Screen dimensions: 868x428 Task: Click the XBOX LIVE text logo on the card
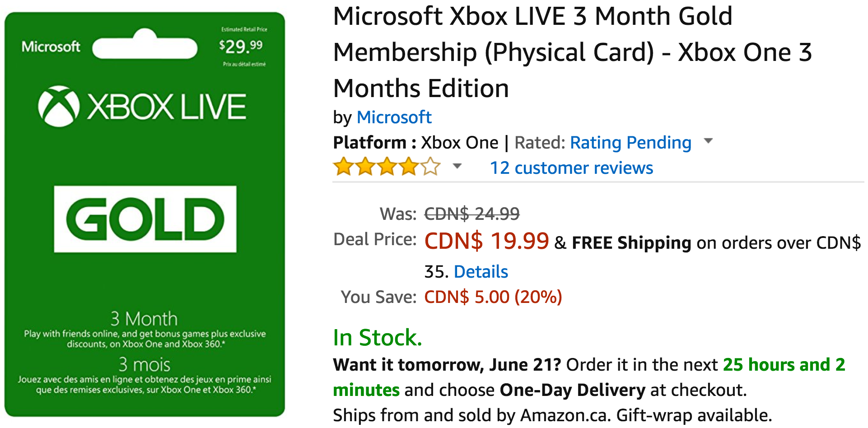click(166, 107)
